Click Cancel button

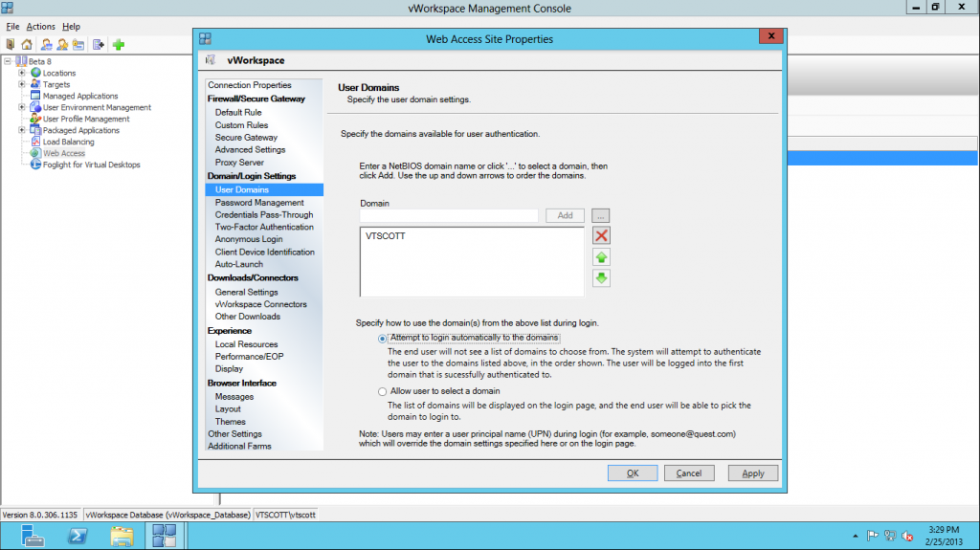coord(689,473)
